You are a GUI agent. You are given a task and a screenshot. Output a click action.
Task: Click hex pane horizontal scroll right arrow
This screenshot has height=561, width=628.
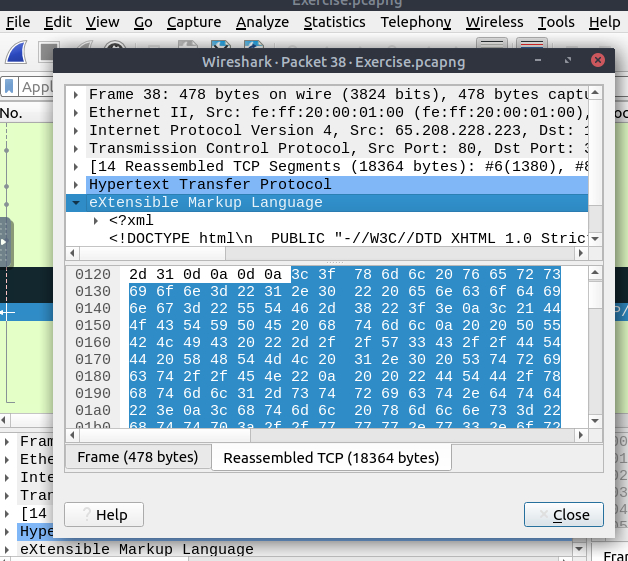[581, 435]
